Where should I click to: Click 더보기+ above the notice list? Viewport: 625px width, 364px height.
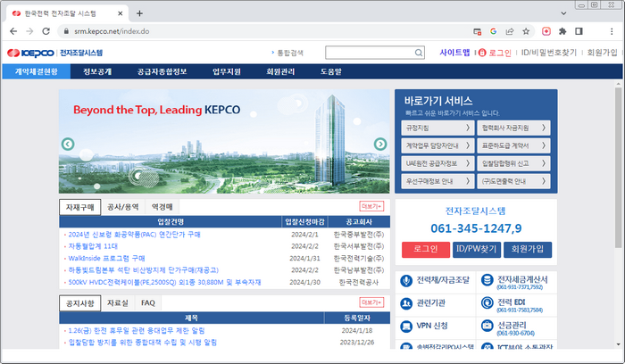[x=371, y=302]
